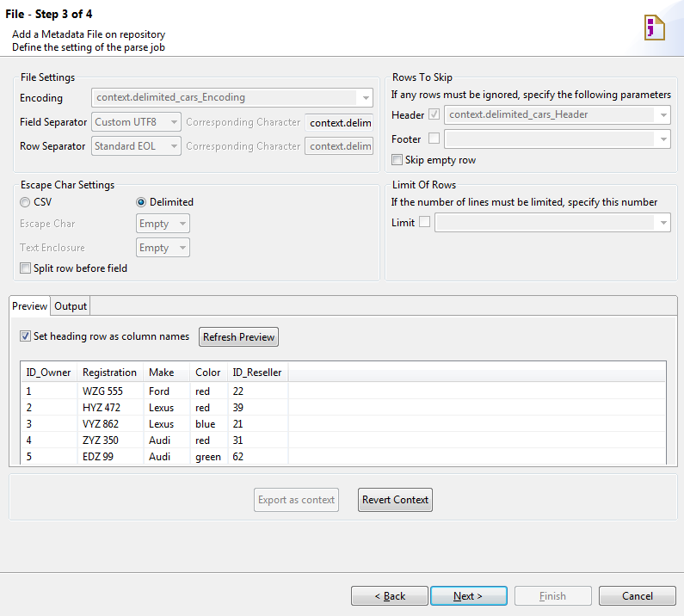
Task: Tick Split row before field
Action: tap(25, 268)
